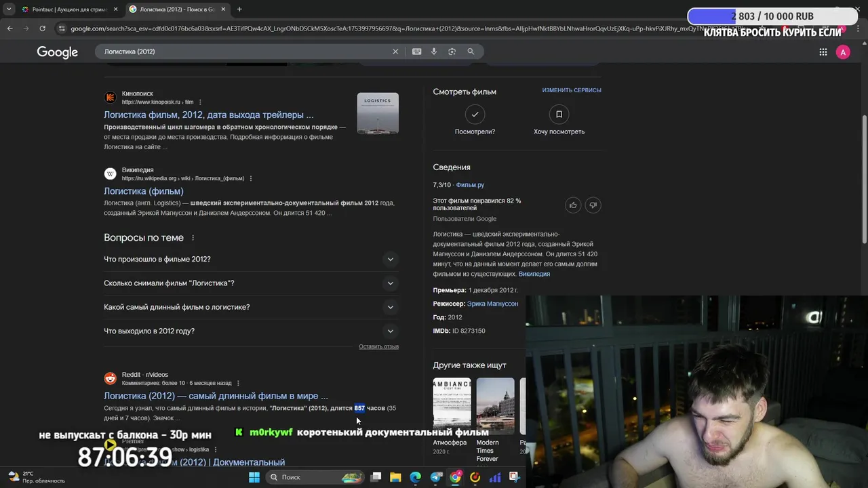The height and width of the screenshot is (488, 868).
Task: Switch to the Pointauc tab
Action: click(x=68, y=9)
